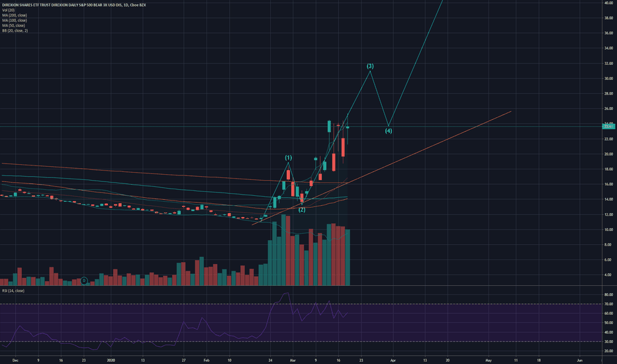
Task: Click the current price tag on price axis
Action: (609, 126)
